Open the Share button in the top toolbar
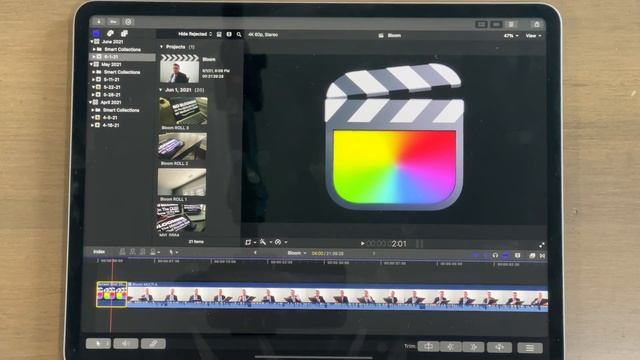This screenshot has height=360, width=640. (x=537, y=24)
